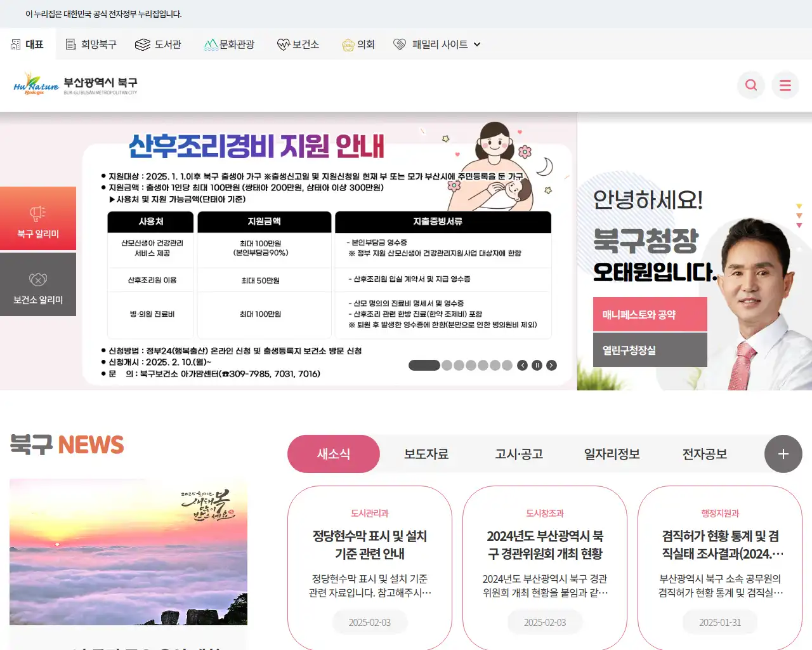Click the elongated active slide indicator
Screen dimensions: 812x650
click(423, 365)
